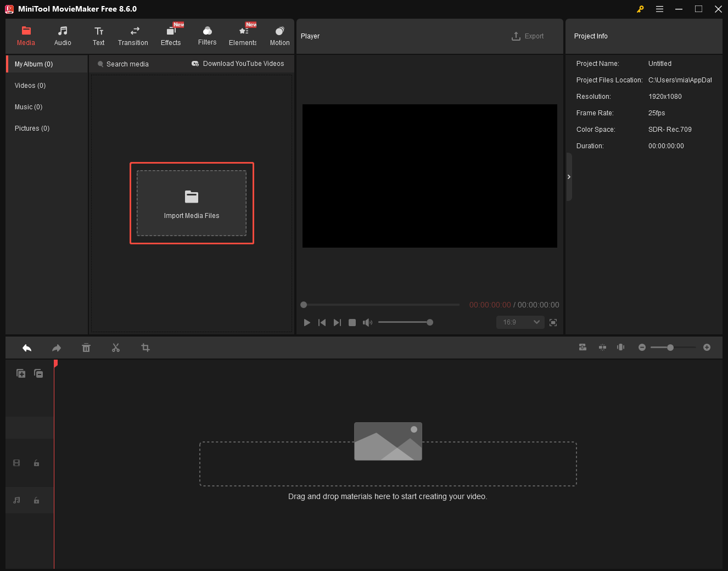Click the first timeline toolbar icon beside zoom controls

click(583, 347)
